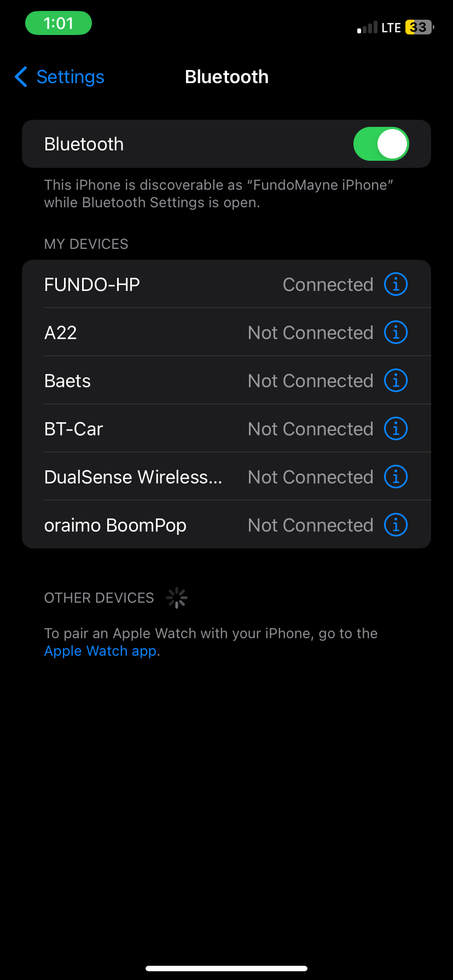The height and width of the screenshot is (980, 453).
Task: Tap the info icon for oraimo BoomPop
Action: pos(395,524)
